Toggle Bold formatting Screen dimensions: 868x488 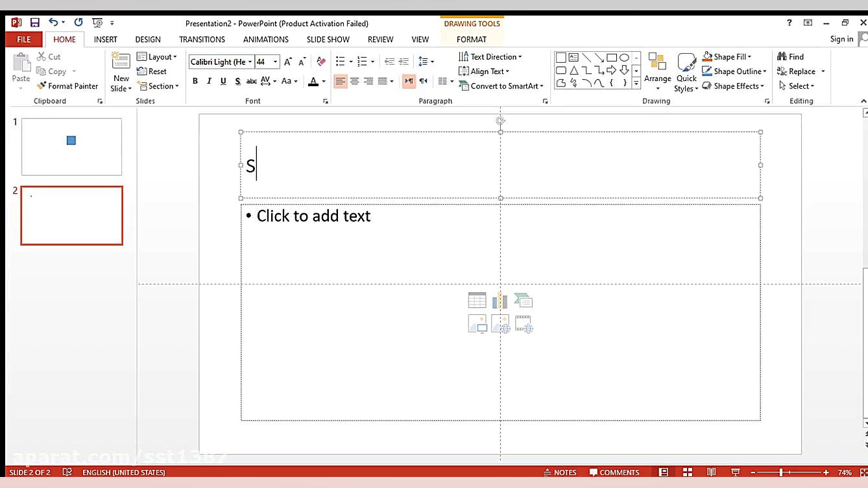coord(195,81)
